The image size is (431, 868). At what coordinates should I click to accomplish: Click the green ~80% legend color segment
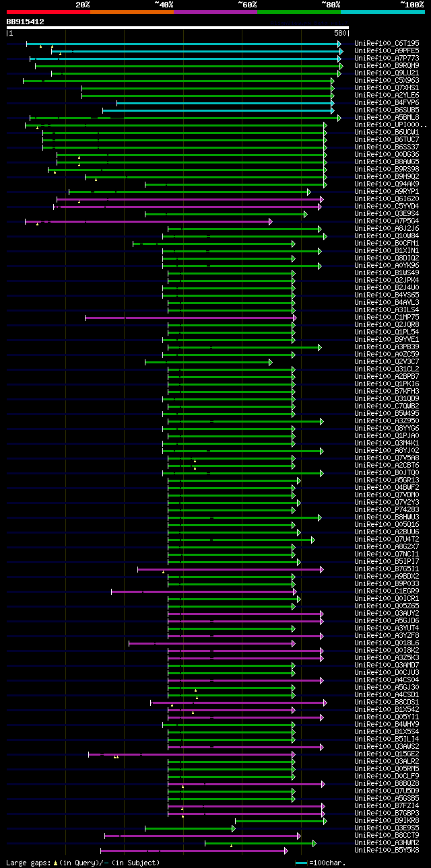(298, 12)
